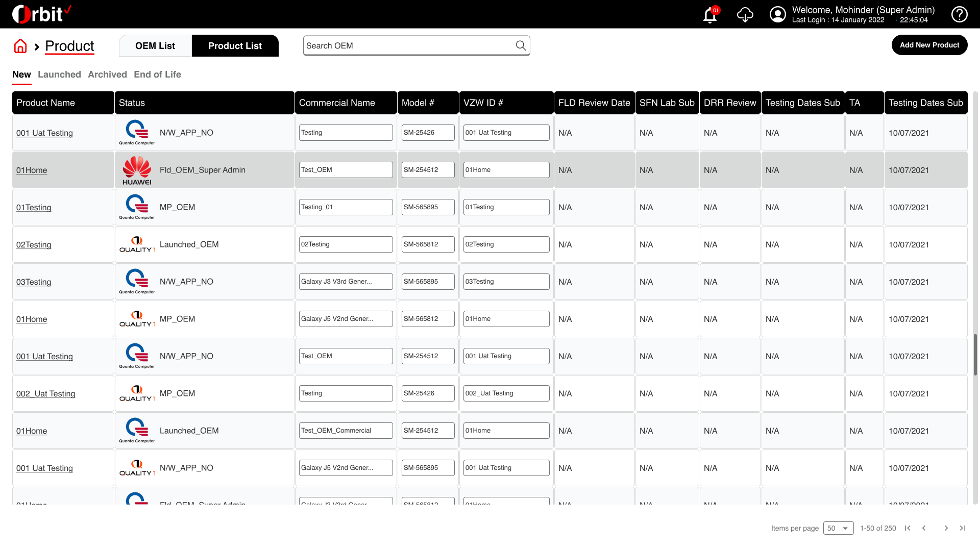The width and height of the screenshot is (980, 551).
Task: Select the Launched status tab
Action: [x=59, y=74]
